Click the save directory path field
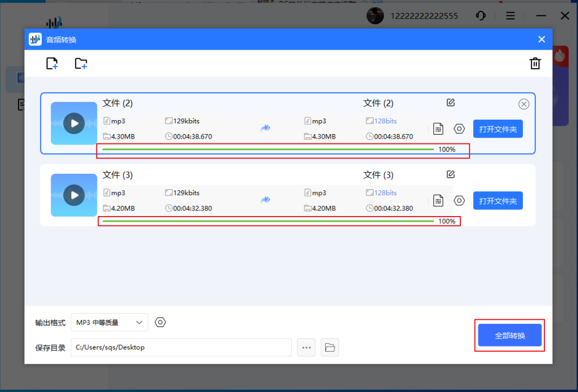578x392 pixels. coord(181,348)
